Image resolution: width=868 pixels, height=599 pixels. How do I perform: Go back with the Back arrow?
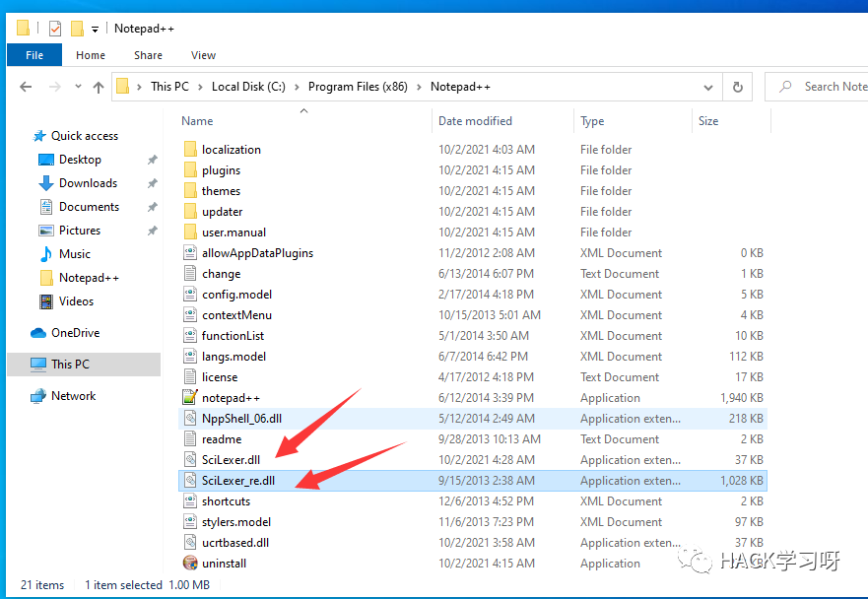tap(26, 87)
